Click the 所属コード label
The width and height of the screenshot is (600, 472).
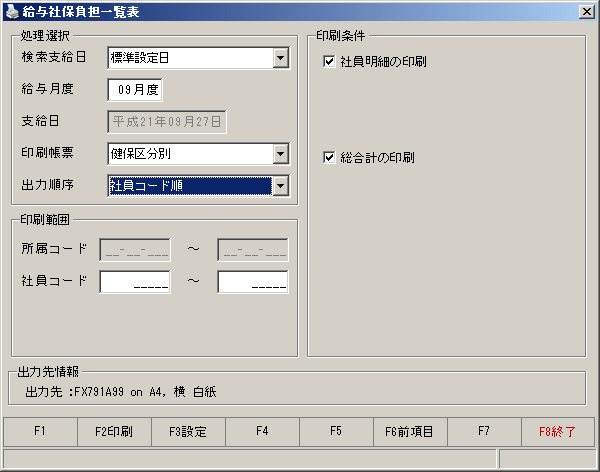click(x=54, y=249)
